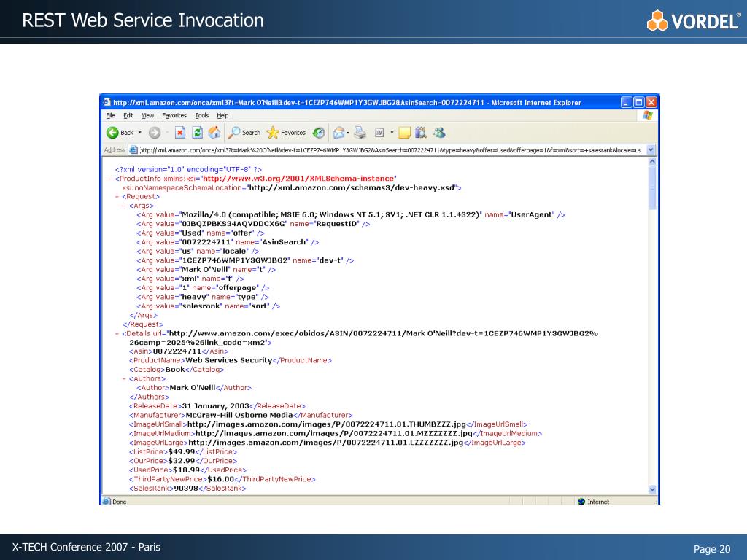
Task: Click the vertical scrollbar down arrow
Action: point(652,489)
